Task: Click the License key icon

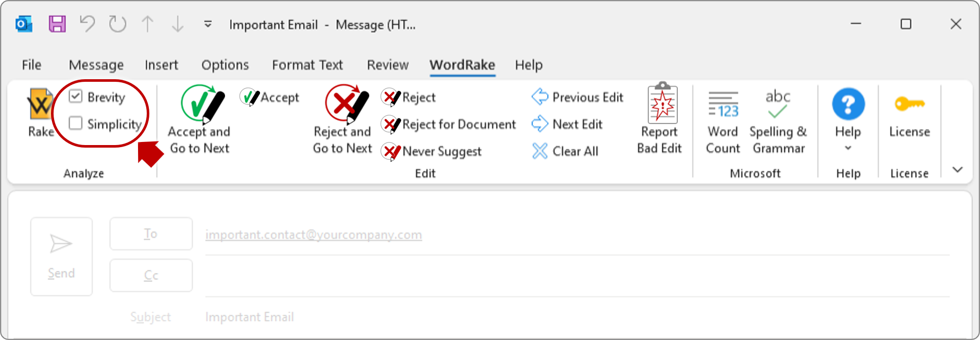Action: pyautogui.click(x=909, y=104)
